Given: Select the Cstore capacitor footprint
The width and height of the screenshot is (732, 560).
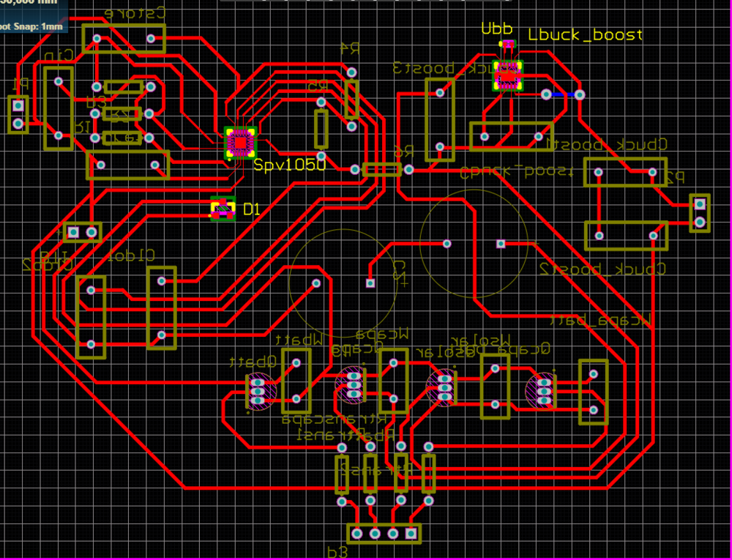Looking at the screenshot, I should pyautogui.click(x=123, y=38).
